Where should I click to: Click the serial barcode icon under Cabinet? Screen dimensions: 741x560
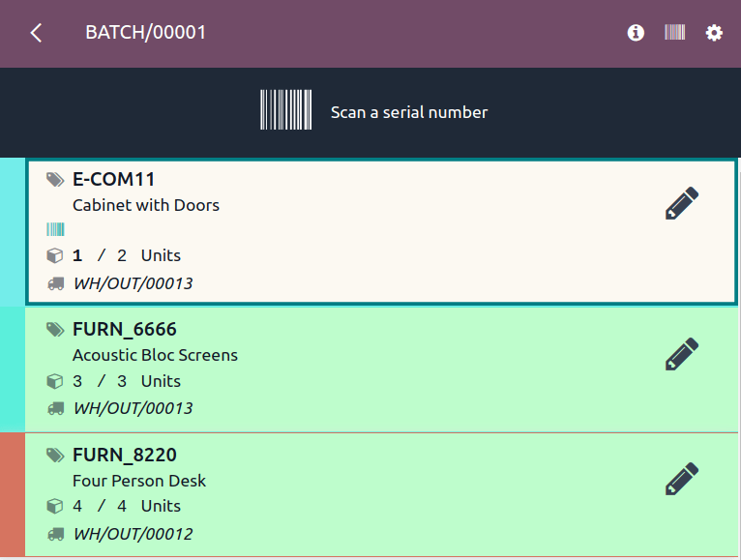(x=56, y=229)
